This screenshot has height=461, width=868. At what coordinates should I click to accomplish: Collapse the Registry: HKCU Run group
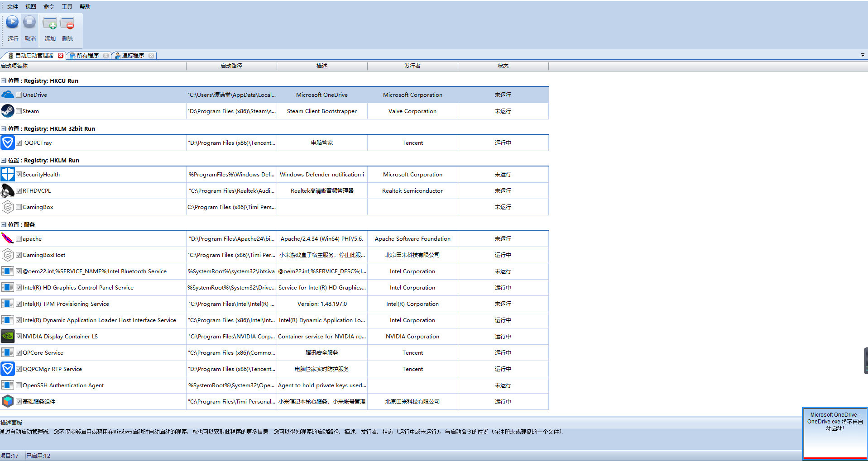click(x=4, y=81)
